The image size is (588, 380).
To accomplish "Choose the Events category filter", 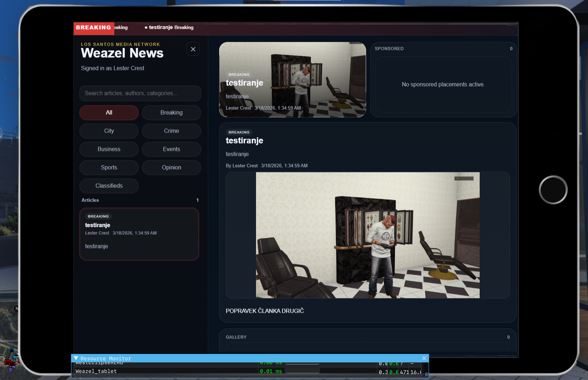I will (x=172, y=149).
